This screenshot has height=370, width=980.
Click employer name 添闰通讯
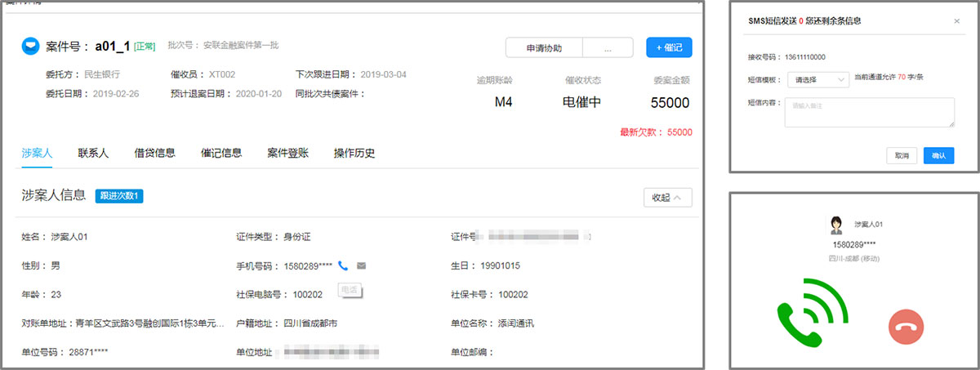point(516,323)
